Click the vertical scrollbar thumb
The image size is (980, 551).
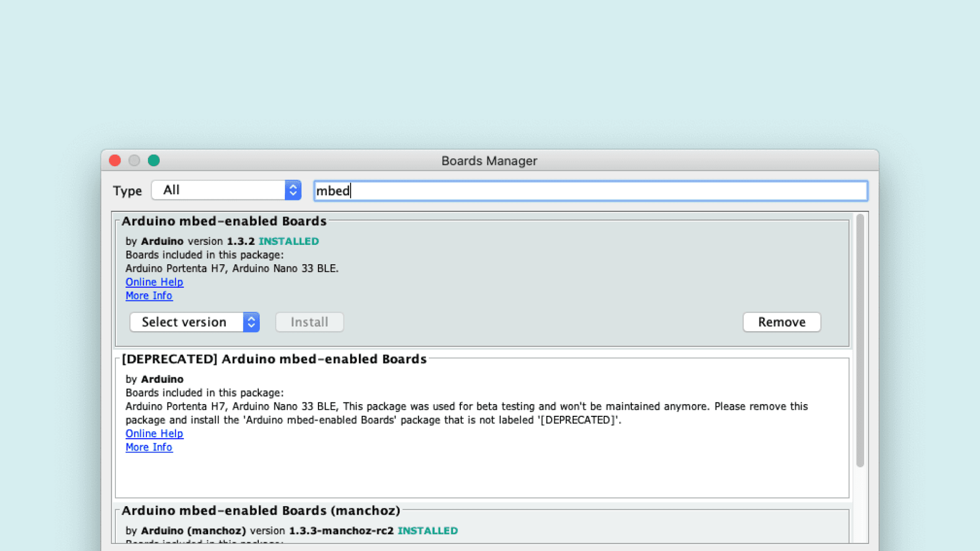pyautogui.click(x=860, y=340)
